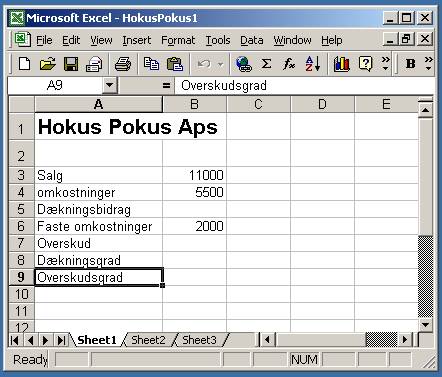Expand more toolbar buttons chevron
Viewport: 442px width, 377px height.
[x=386, y=63]
